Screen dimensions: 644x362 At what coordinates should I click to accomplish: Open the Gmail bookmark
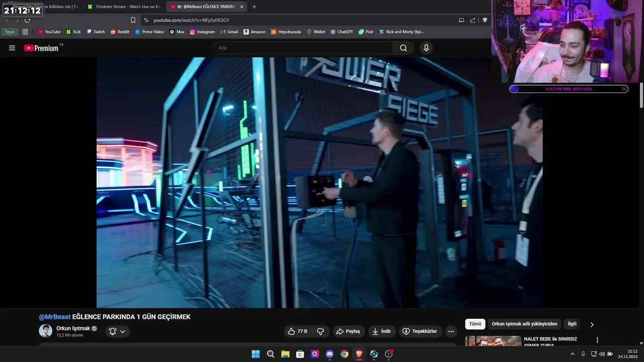pyautogui.click(x=229, y=32)
